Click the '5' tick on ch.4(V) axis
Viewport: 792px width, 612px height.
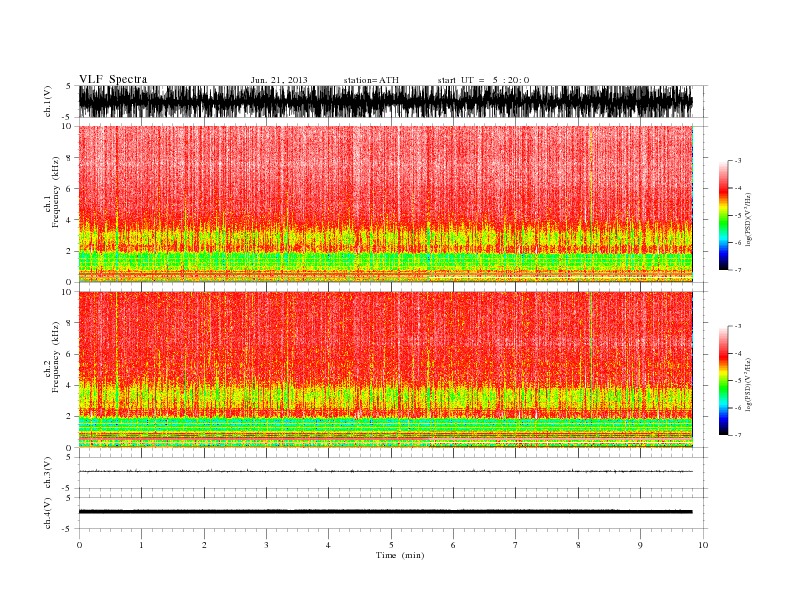(x=69, y=498)
